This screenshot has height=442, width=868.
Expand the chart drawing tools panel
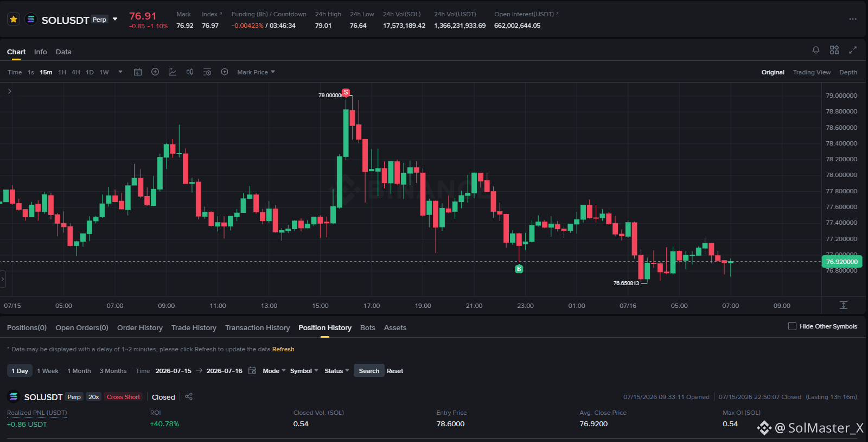pos(9,91)
